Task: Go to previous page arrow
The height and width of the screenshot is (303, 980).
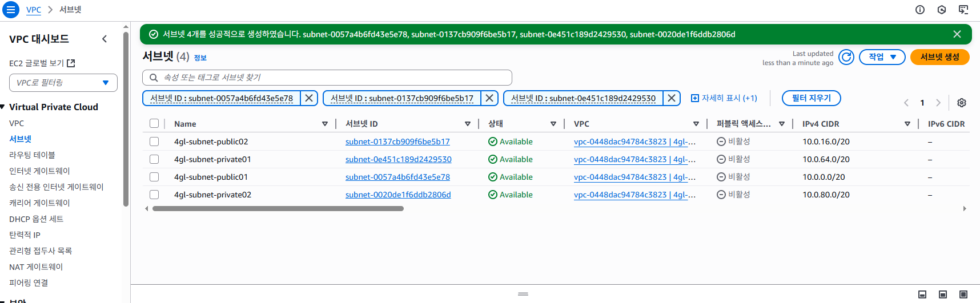Action: (906, 103)
